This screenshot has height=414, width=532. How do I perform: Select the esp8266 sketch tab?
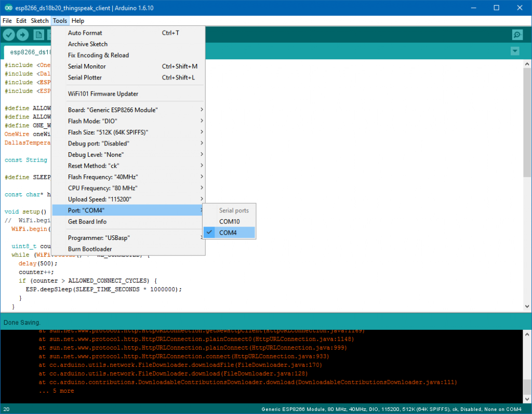click(x=29, y=52)
